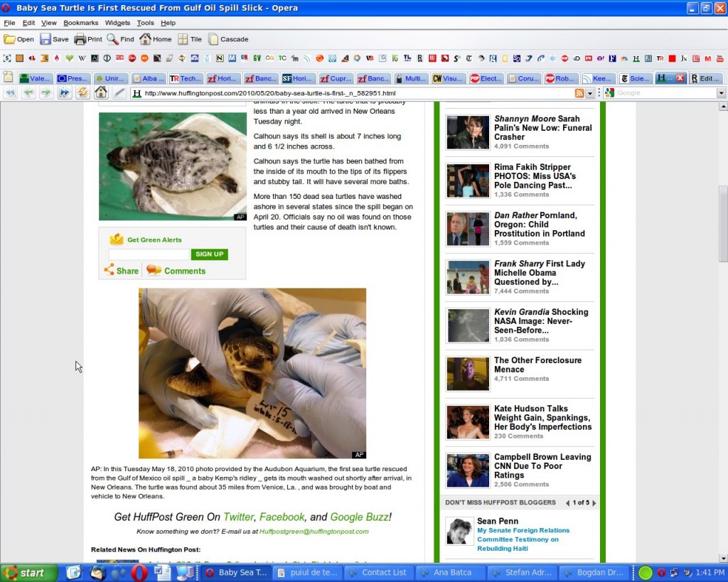The height and width of the screenshot is (582, 728).
Task: Click the GV bookmark icon
Action: click(257, 58)
